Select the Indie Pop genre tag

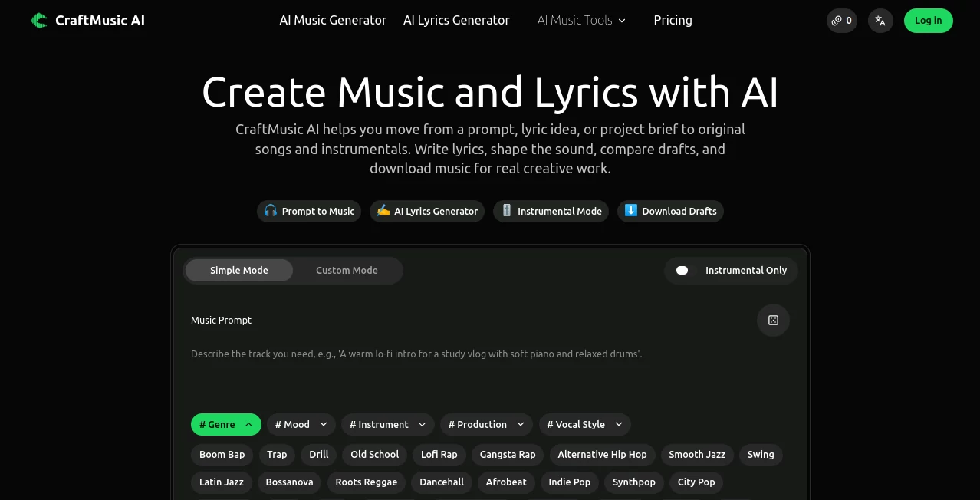pos(570,482)
